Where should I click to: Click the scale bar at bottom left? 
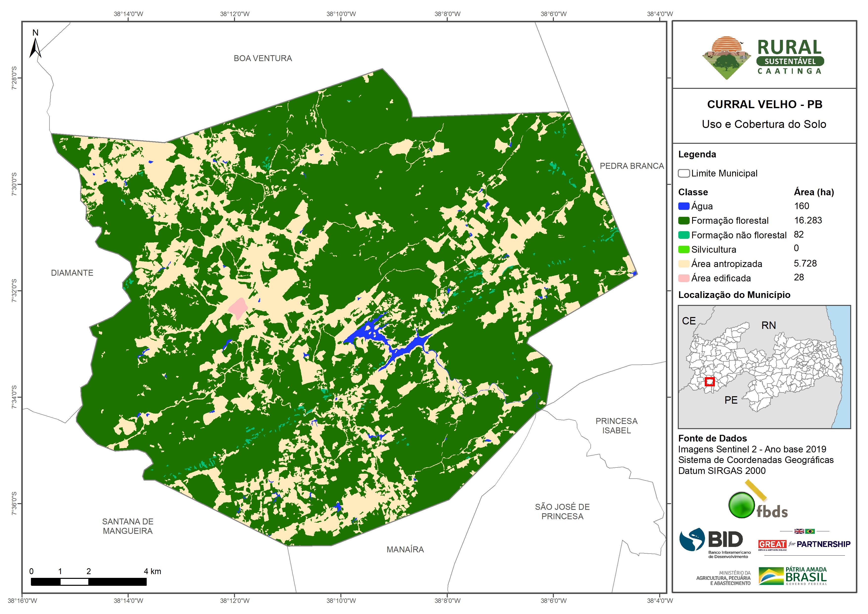click(x=89, y=582)
